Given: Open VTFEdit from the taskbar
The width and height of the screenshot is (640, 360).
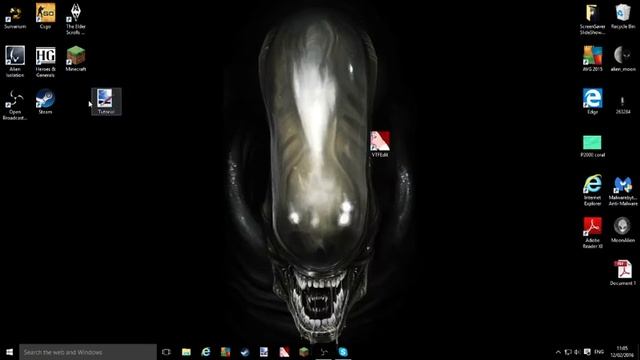Looking at the screenshot, I should (284, 352).
